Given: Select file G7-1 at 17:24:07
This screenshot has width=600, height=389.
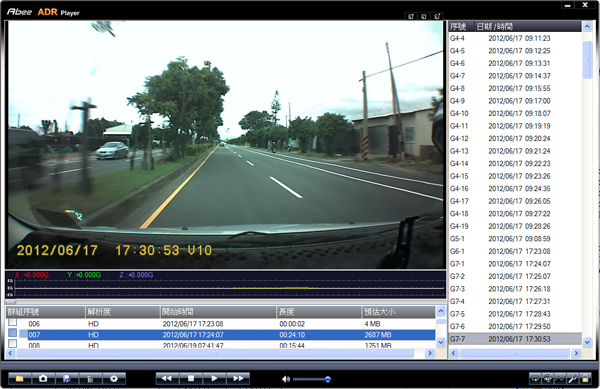Looking at the screenshot, I should [515, 264].
